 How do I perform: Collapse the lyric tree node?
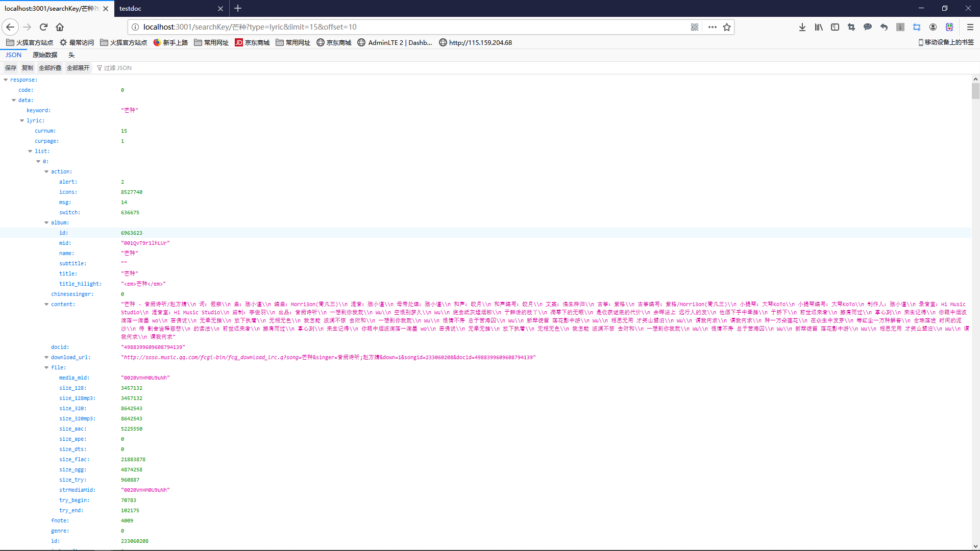pos(22,120)
